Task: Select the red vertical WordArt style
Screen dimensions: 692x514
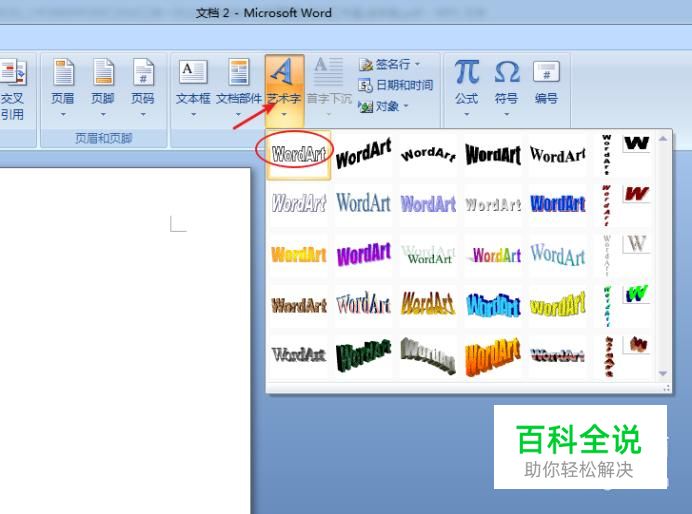Action: (x=607, y=205)
